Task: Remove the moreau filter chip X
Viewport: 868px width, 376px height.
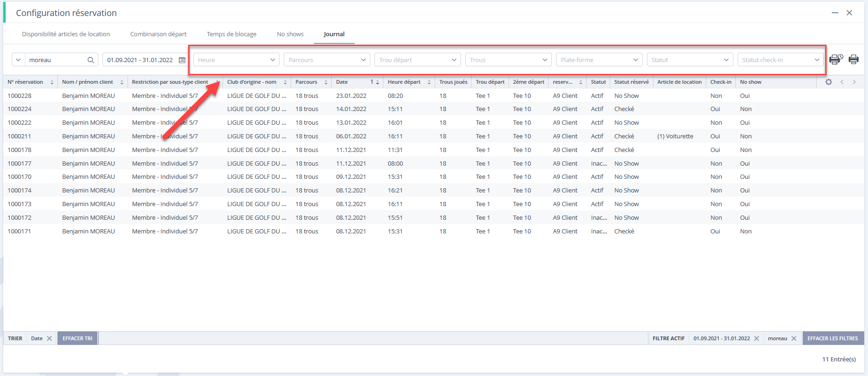Action: [x=794, y=338]
